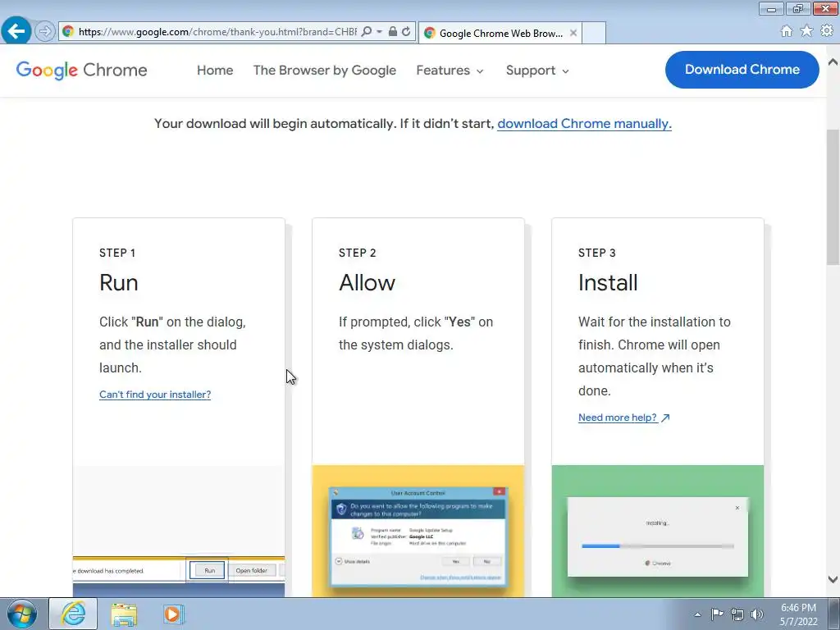This screenshot has width=840, height=630.
Task: Open The Browser by Google menu item
Action: (x=325, y=71)
